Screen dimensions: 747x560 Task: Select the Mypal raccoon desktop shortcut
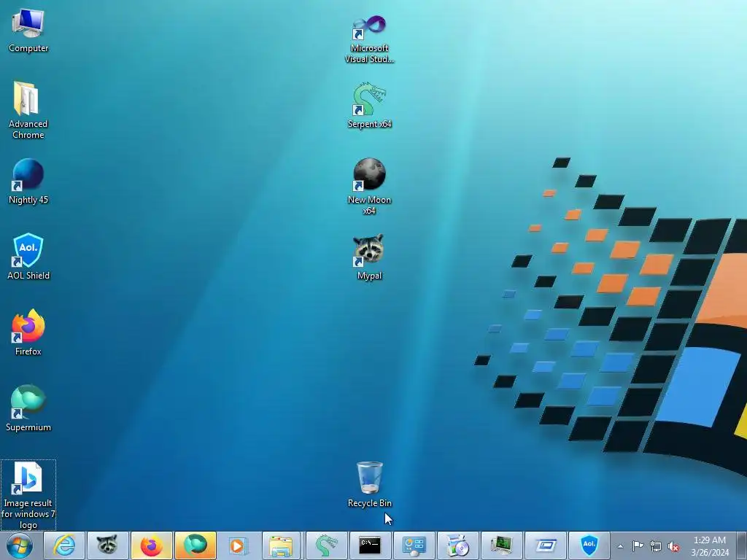pyautogui.click(x=369, y=257)
